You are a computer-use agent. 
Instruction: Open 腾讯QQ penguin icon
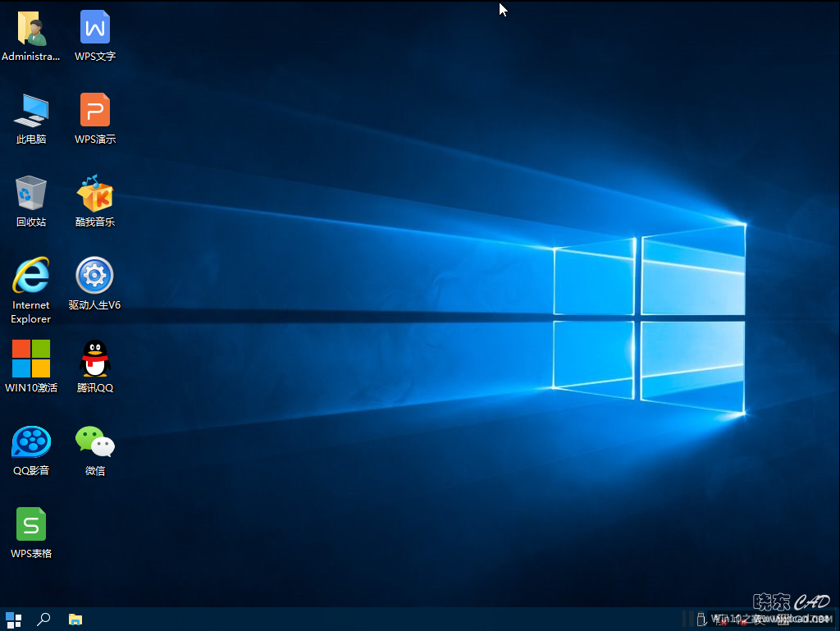click(x=95, y=359)
